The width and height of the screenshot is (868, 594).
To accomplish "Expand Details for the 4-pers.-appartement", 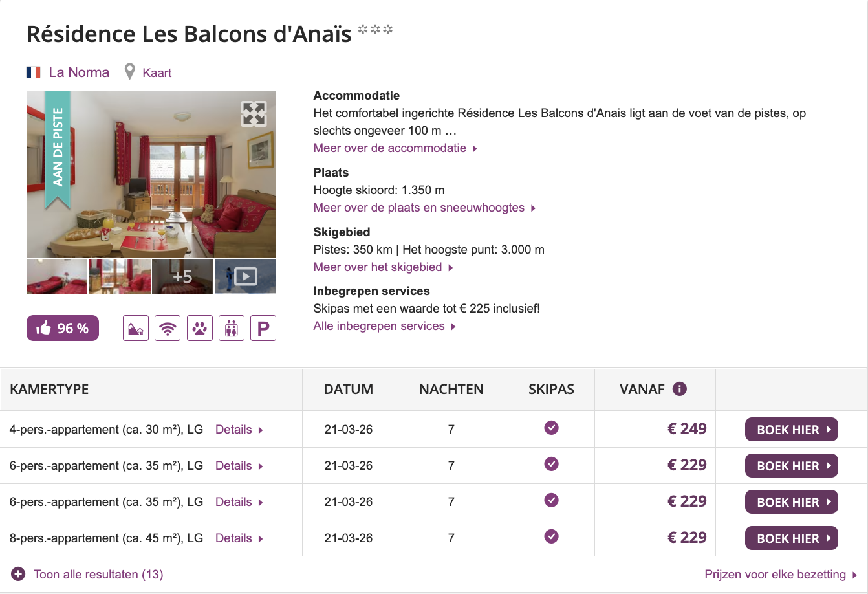I will click(239, 430).
